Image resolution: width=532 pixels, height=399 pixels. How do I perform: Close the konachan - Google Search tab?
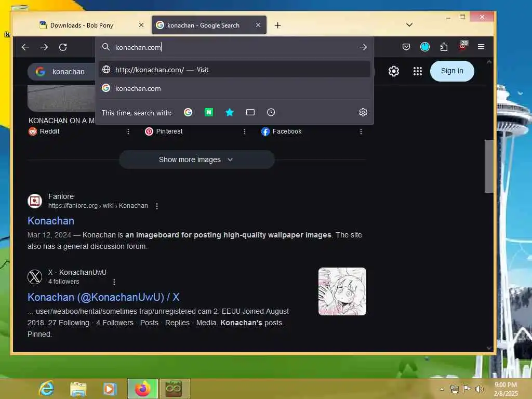(258, 25)
